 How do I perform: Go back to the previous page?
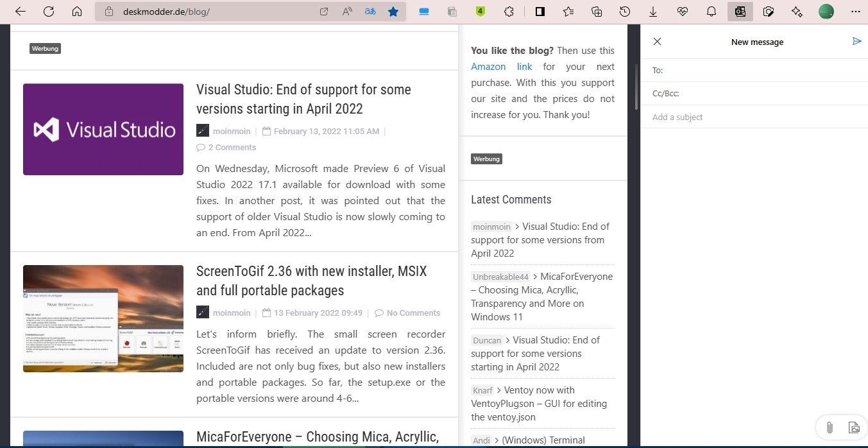pyautogui.click(x=20, y=12)
